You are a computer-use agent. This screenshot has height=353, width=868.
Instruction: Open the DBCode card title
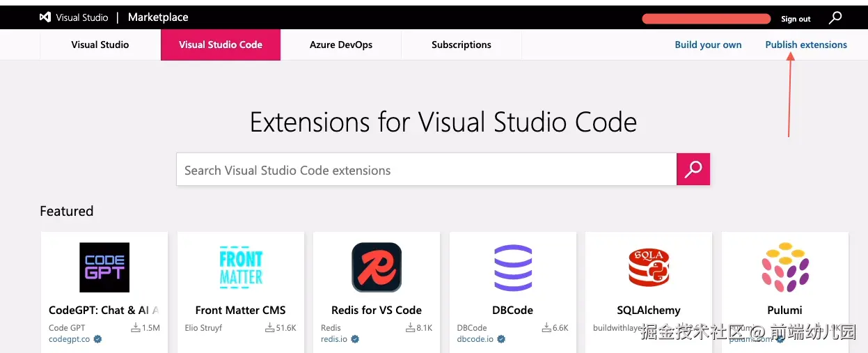(513, 310)
